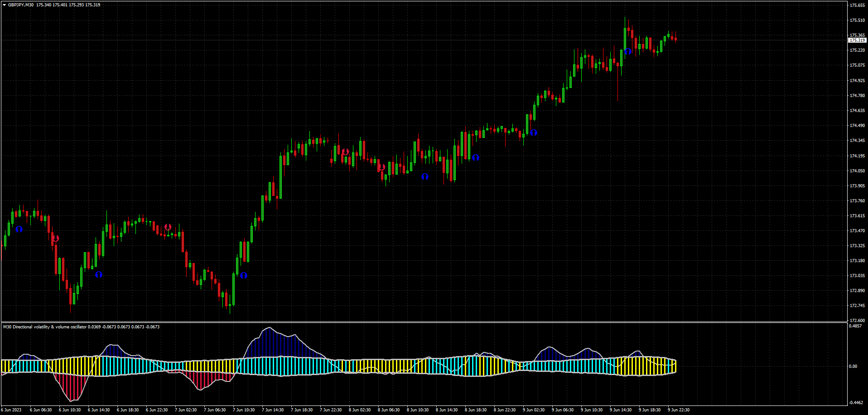Screen dimensions: 868x415
Task: Click the red sell arrow after 6 Jun 22:30
Action: (x=168, y=227)
